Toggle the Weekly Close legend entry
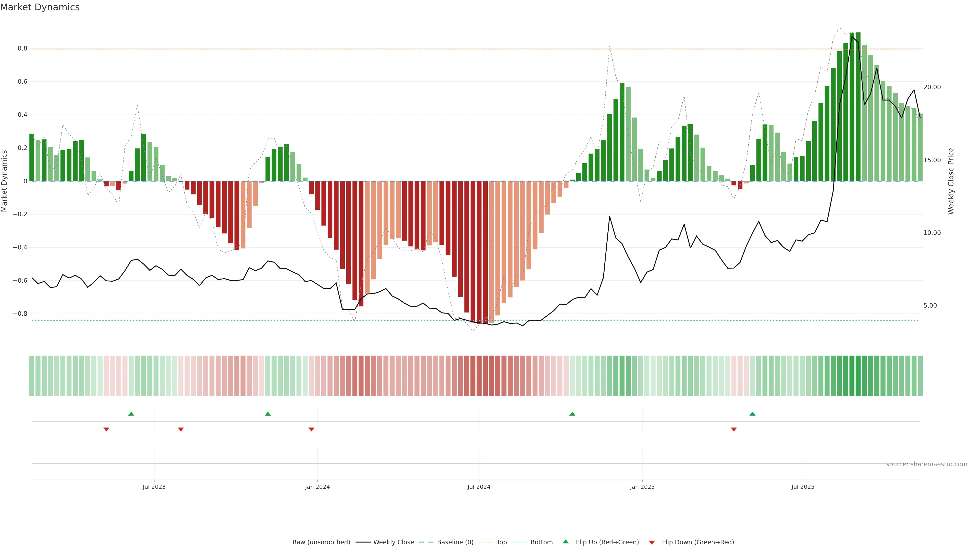 point(393,542)
